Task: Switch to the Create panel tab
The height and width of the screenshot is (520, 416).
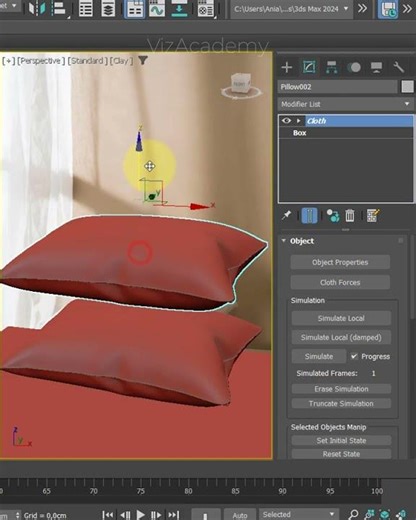Action: (287, 67)
